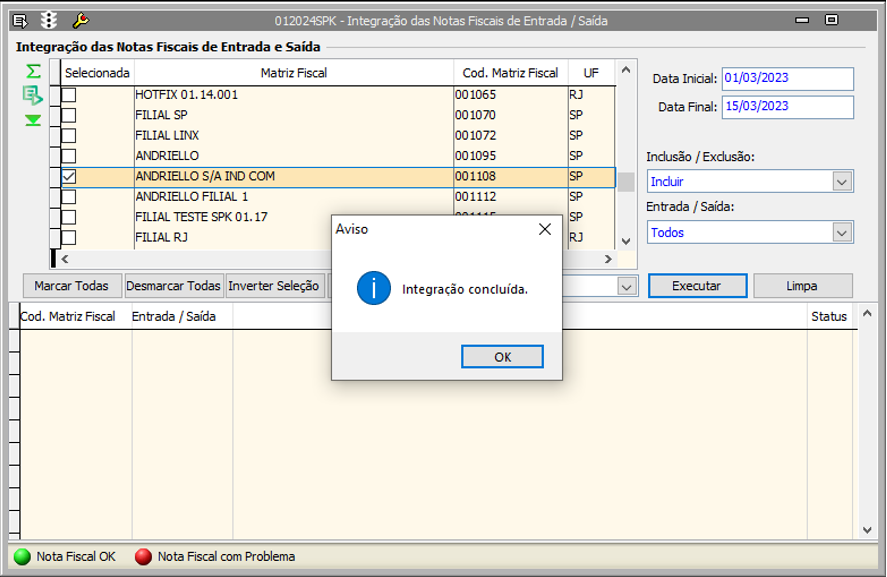Click the wrench settings icon
The width and height of the screenshot is (887, 577).
click(81, 20)
